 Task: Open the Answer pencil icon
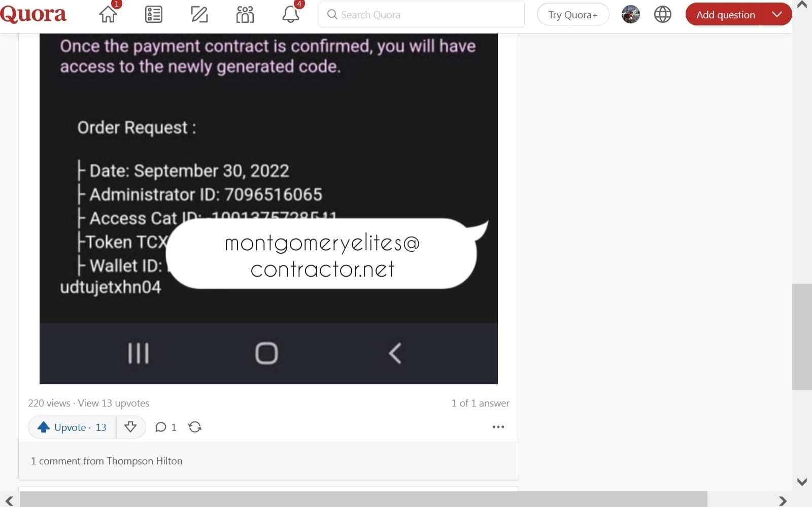pos(199,15)
